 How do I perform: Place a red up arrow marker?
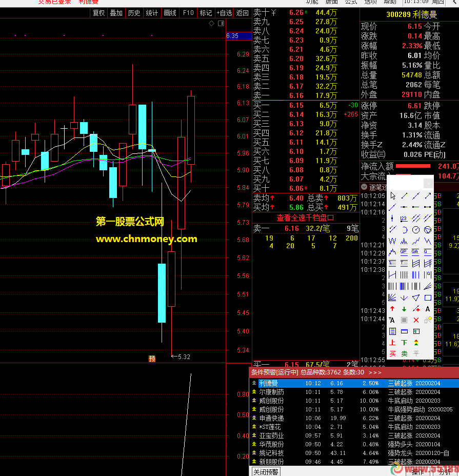click(392, 309)
